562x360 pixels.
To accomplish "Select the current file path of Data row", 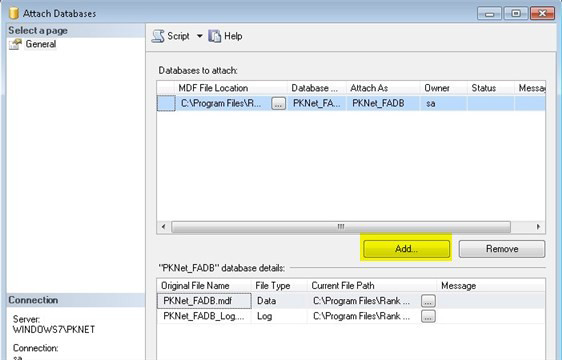I will 364,301.
